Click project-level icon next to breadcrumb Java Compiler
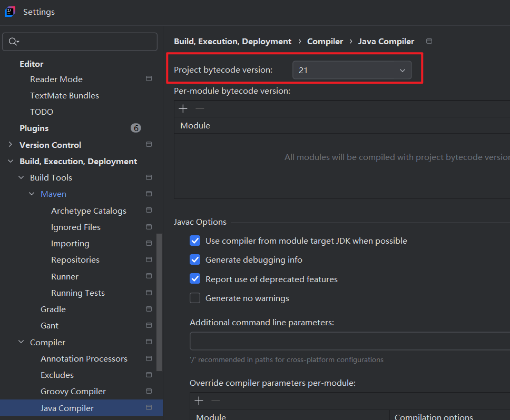 429,41
